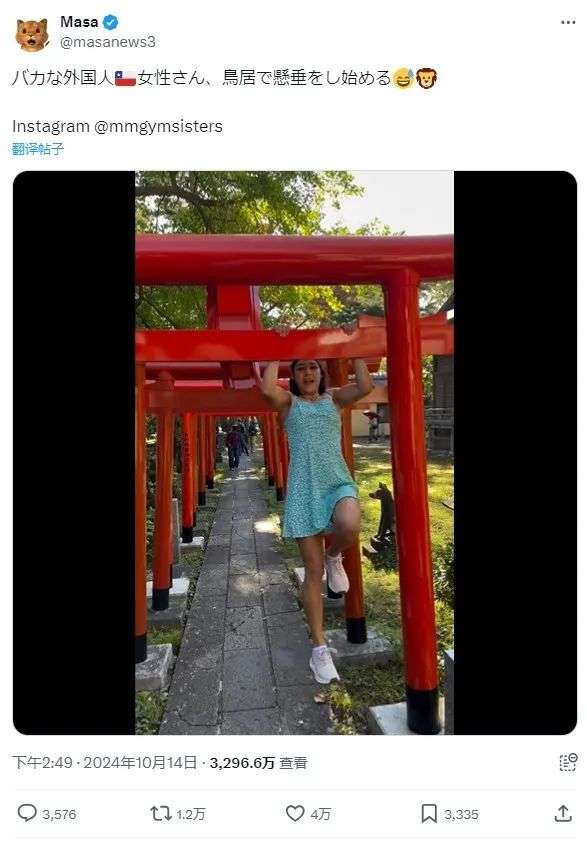The image size is (587, 843).
Task: Click the 1.2万 repost count
Action: (191, 814)
